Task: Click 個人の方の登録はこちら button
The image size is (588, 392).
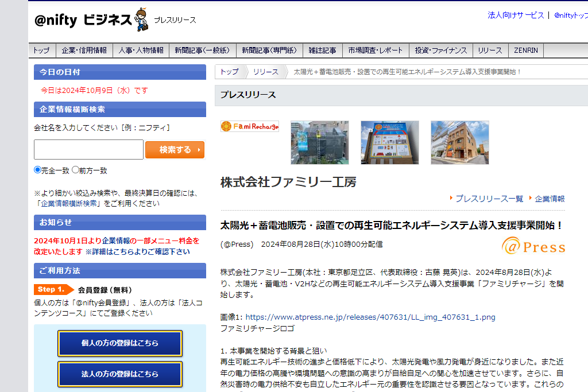Action: click(120, 343)
